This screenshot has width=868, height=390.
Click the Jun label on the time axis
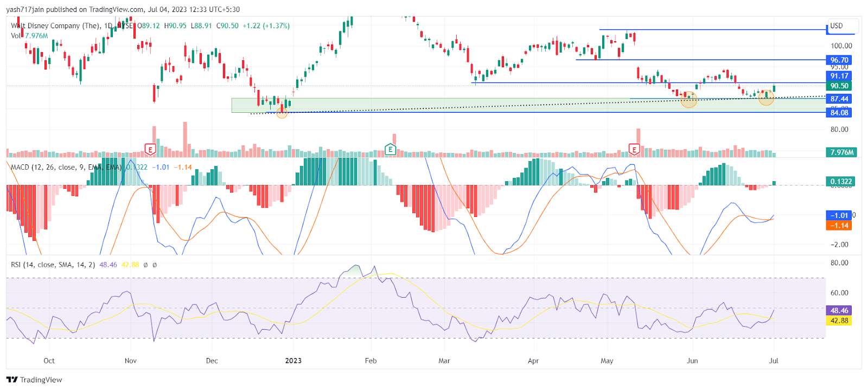[692, 361]
